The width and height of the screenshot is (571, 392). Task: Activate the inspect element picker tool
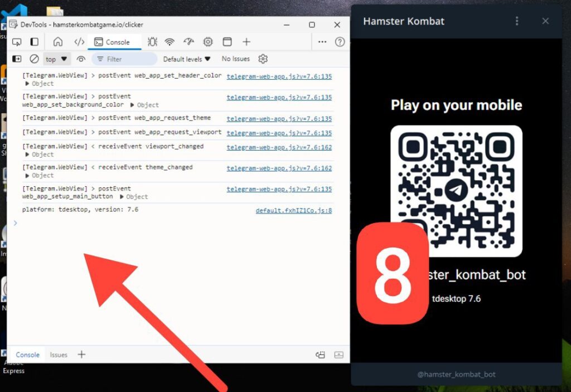point(17,42)
